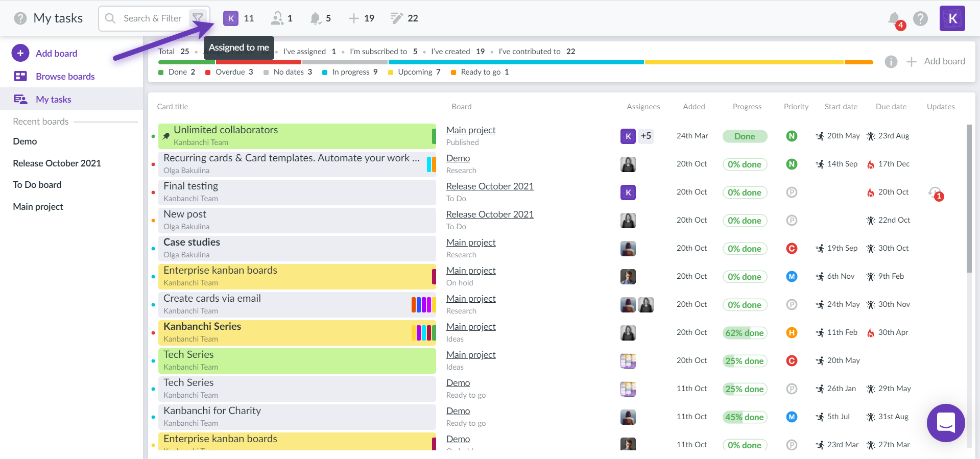Click the updates icon for Final testing
980x459 pixels.
pyautogui.click(x=936, y=193)
